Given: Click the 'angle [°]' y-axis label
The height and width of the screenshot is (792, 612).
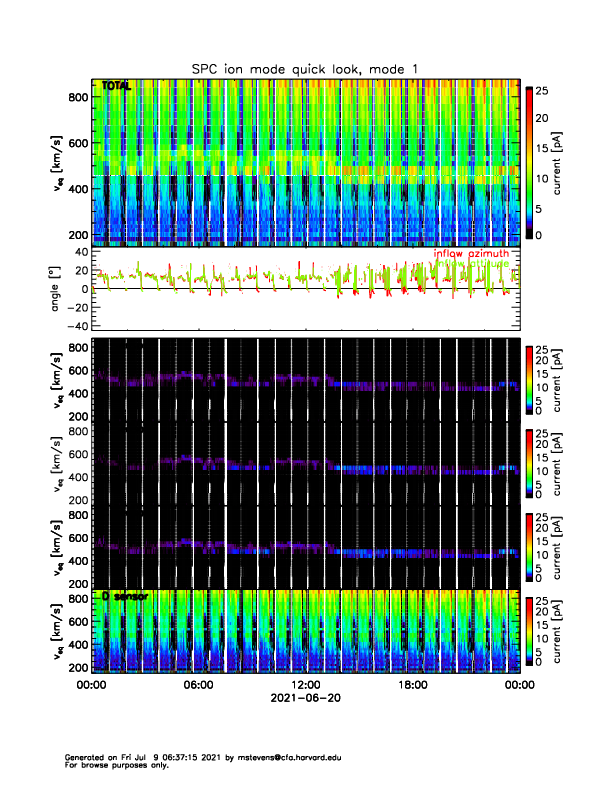Looking at the screenshot, I should (57, 288).
